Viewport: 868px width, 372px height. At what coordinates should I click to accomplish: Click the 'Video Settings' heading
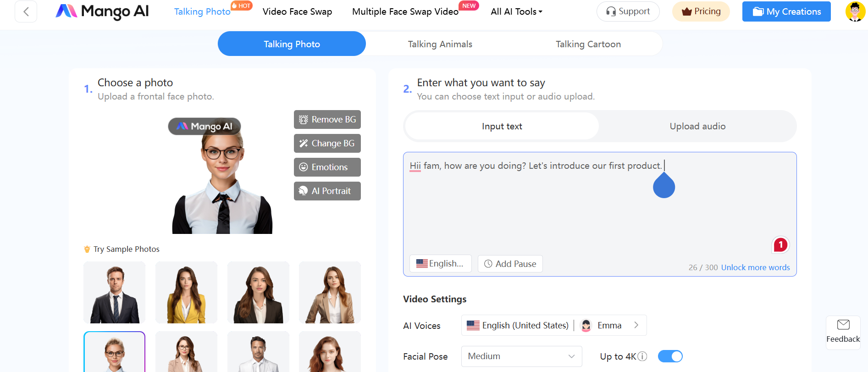pyautogui.click(x=435, y=299)
